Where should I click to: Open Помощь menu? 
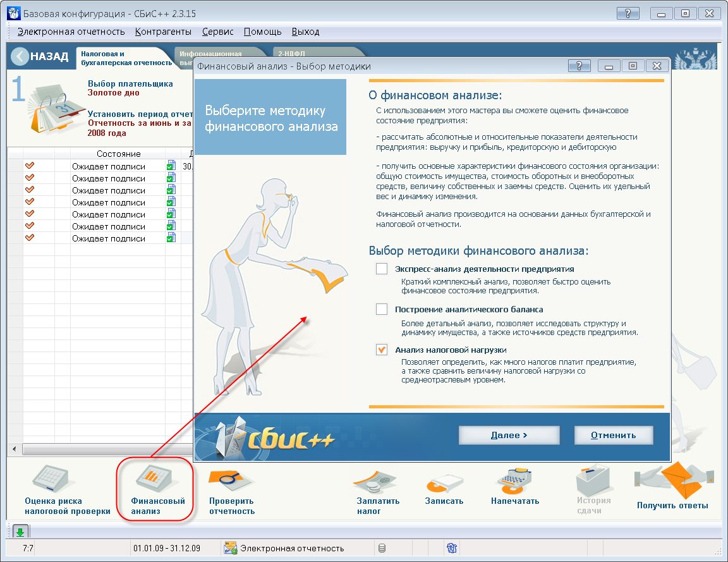[x=262, y=32]
